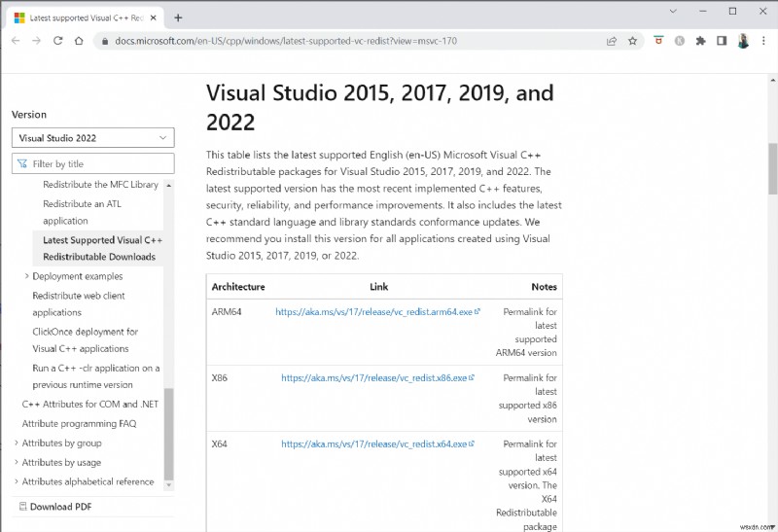Open Chrome three-dot menu
Viewport: 778px width, 532px height.
pos(763,41)
